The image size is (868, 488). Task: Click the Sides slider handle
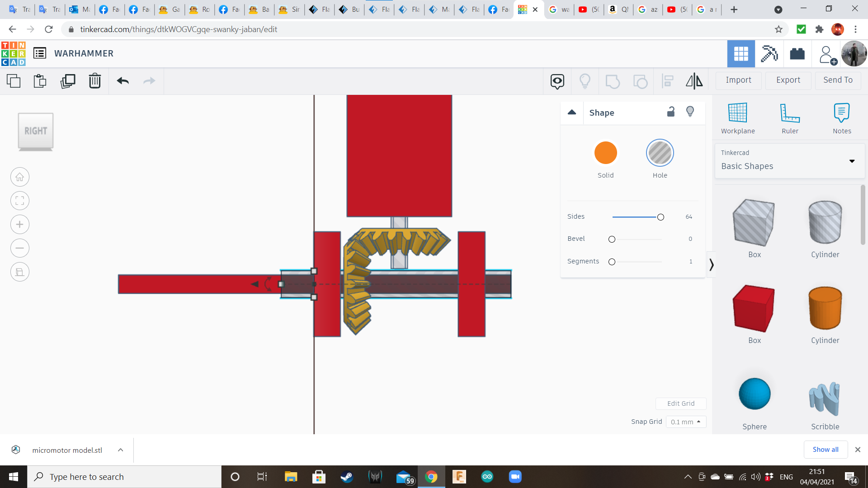(x=660, y=217)
